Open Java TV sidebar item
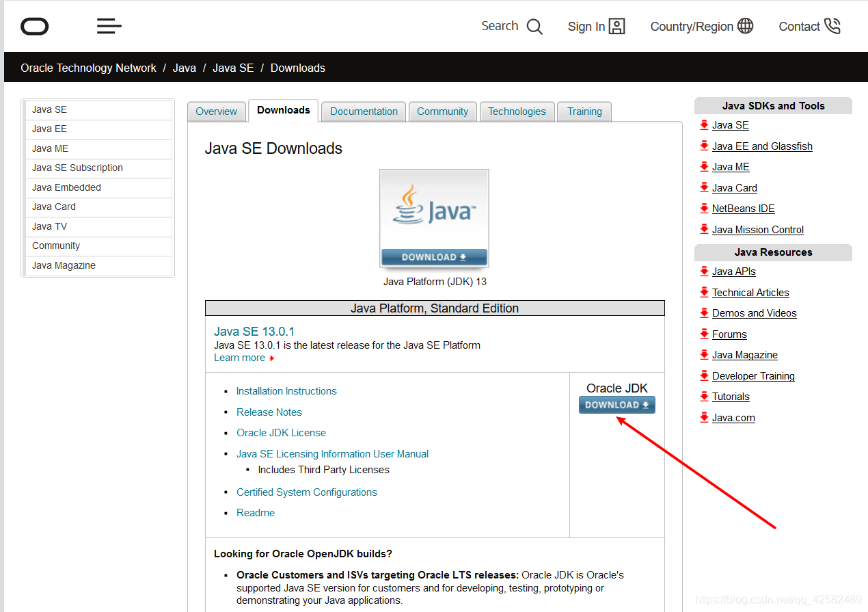 [98, 226]
